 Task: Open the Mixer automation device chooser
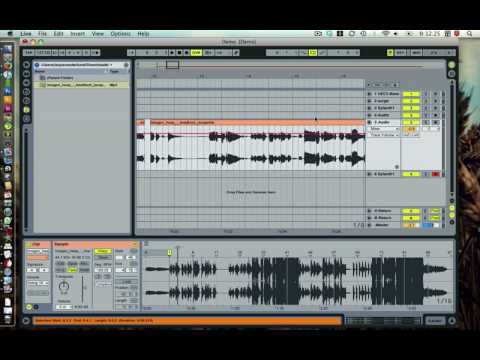383,129
